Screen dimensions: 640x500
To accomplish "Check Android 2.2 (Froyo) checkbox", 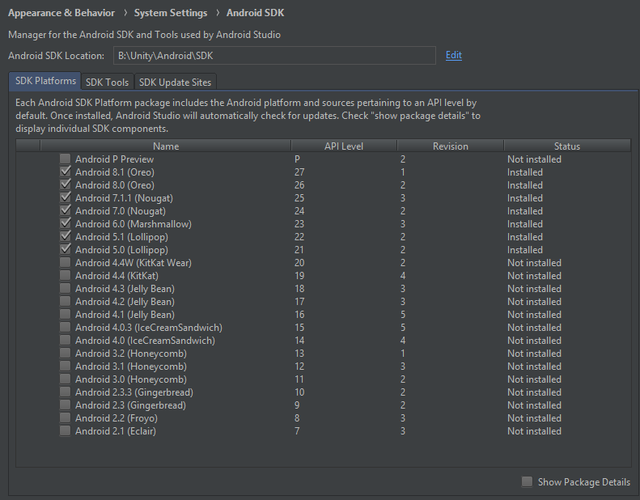I will [x=65, y=418].
